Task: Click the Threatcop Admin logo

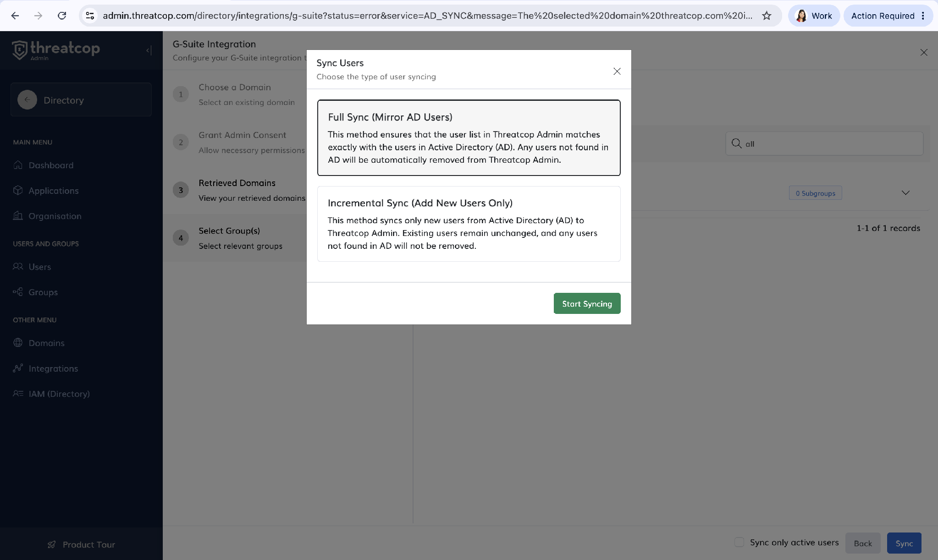Action: [56, 50]
